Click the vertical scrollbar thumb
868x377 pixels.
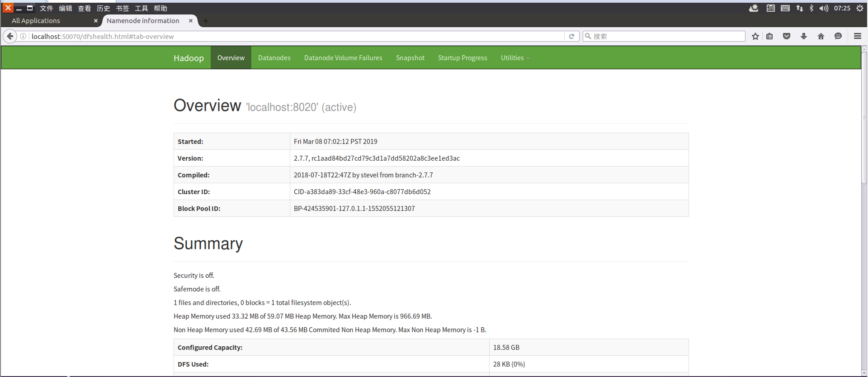[864, 119]
